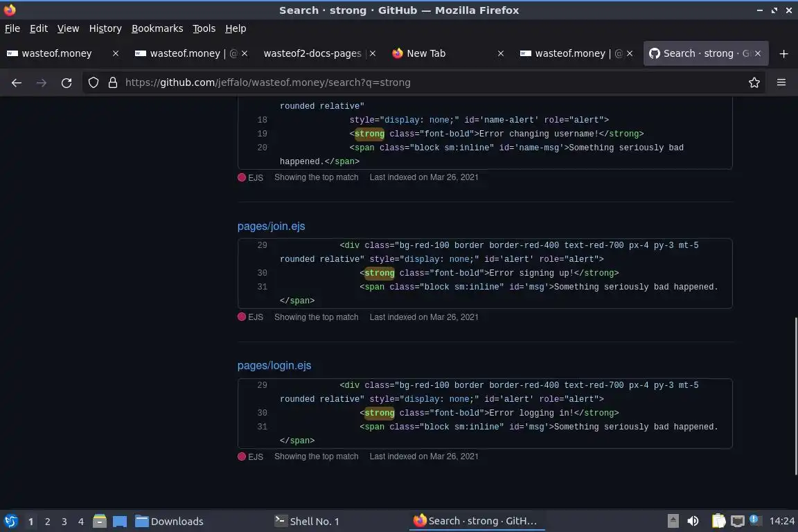Viewport: 798px width, 532px height.
Task: Click the blue desktop taskbar icon
Action: [x=120, y=522]
